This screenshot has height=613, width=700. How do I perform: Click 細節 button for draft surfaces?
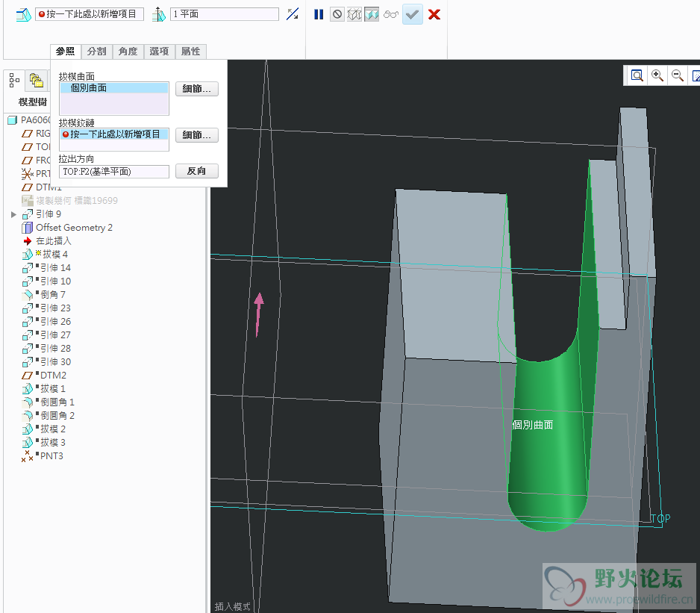pos(196,88)
